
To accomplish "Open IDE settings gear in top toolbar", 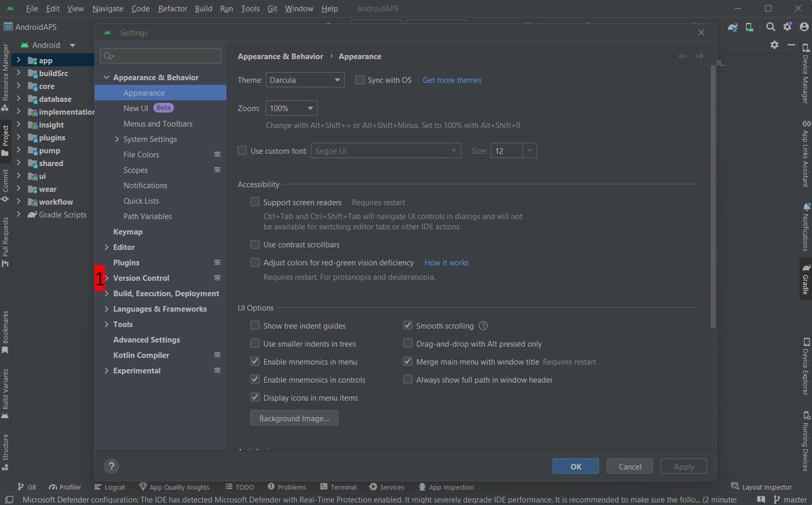I will 787,27.
